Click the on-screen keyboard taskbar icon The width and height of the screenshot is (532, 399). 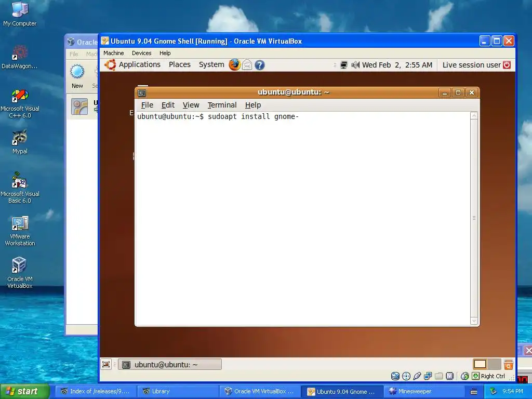pos(474,392)
